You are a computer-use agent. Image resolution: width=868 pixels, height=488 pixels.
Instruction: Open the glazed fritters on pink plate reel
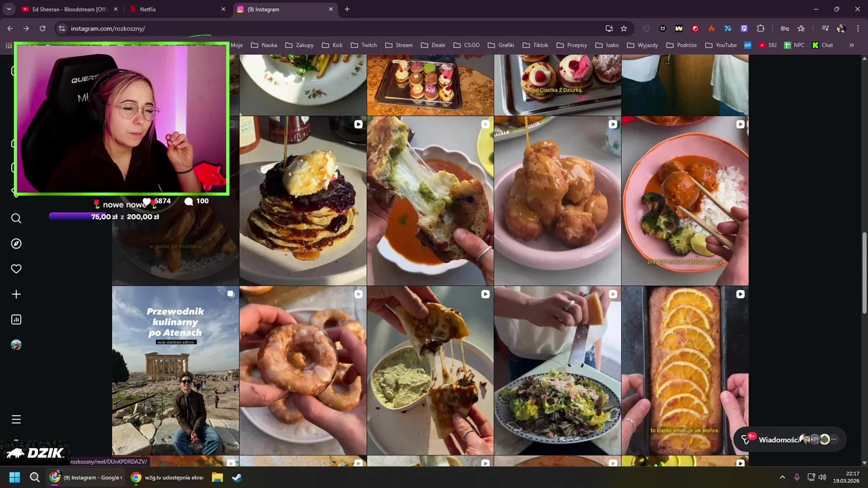(557, 201)
